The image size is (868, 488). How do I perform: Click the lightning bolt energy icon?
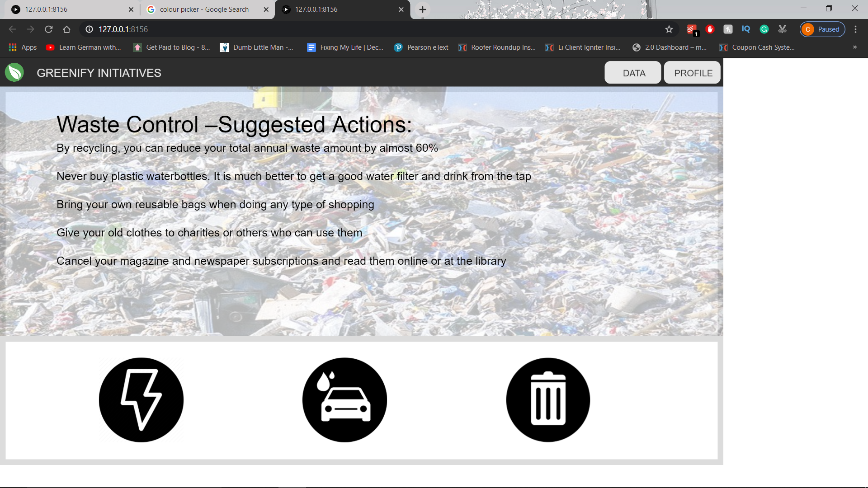tap(141, 399)
